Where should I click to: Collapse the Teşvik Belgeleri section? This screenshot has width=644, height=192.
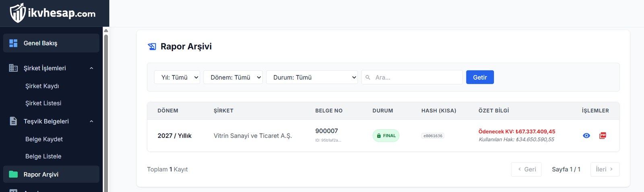(x=91, y=121)
